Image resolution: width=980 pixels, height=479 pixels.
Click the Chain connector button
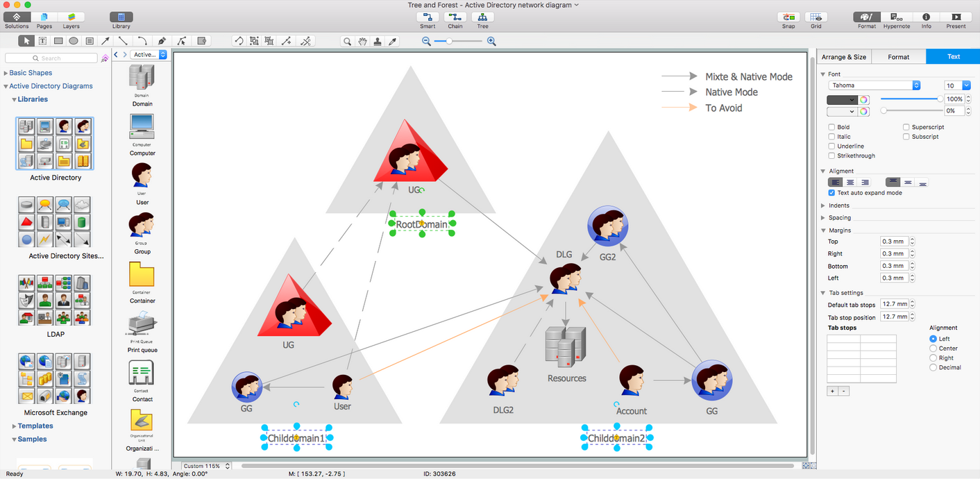pyautogui.click(x=455, y=17)
